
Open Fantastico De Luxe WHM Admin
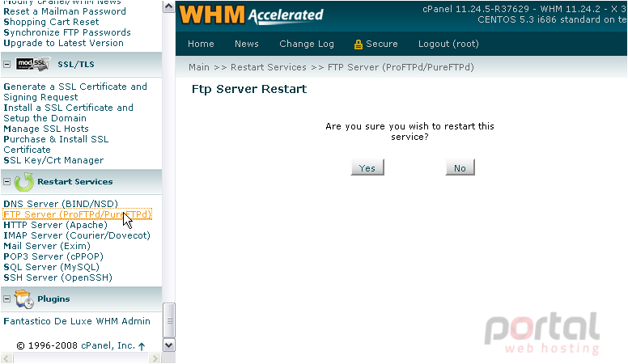[77, 321]
